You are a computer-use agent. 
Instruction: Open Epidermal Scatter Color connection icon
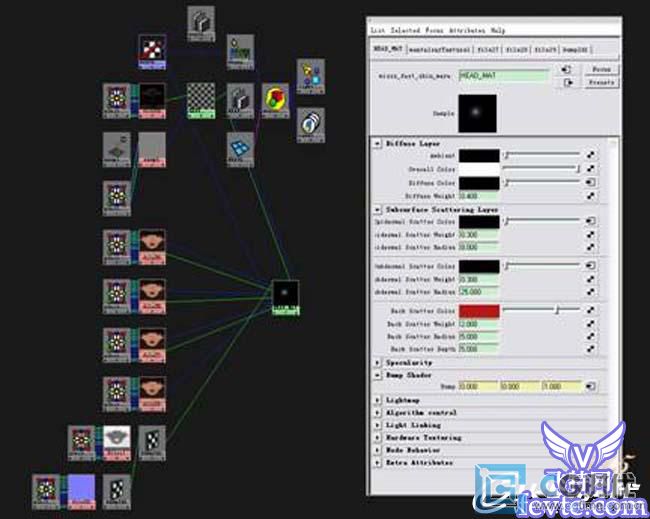pos(591,221)
